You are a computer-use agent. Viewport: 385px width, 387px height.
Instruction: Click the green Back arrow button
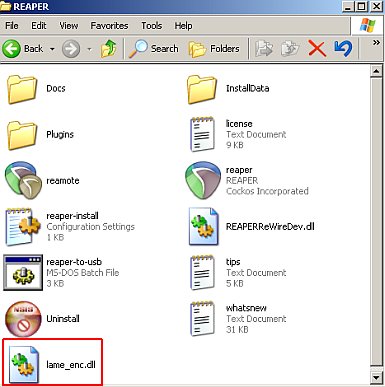pos(11,49)
